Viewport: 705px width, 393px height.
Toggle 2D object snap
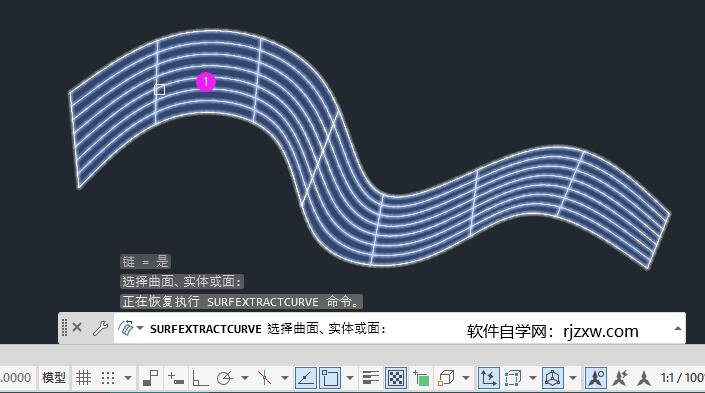(x=330, y=378)
